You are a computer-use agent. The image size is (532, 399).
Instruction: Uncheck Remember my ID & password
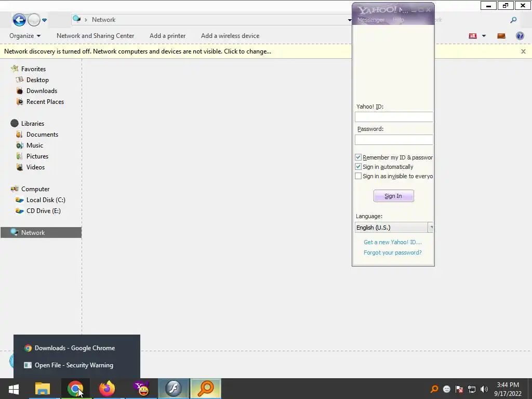358,157
